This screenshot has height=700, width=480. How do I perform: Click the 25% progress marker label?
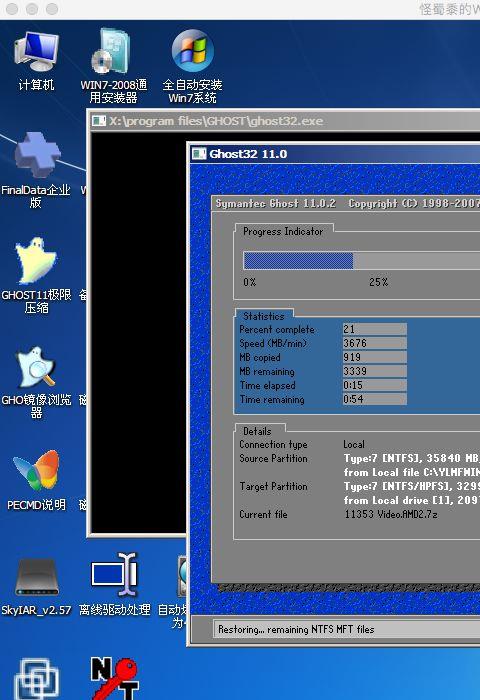(x=379, y=282)
